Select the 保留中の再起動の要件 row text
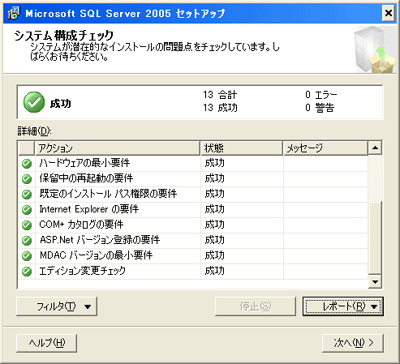This screenshot has width=400, height=364. coord(86,179)
